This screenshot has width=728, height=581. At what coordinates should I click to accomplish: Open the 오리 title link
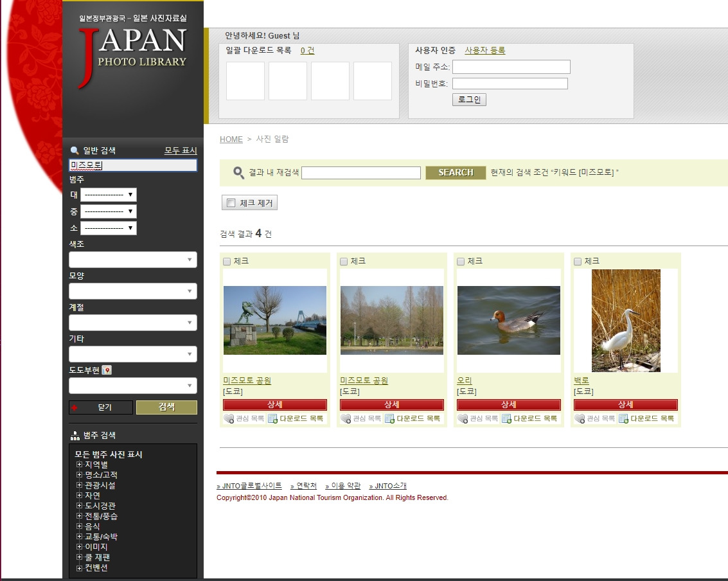(x=465, y=380)
